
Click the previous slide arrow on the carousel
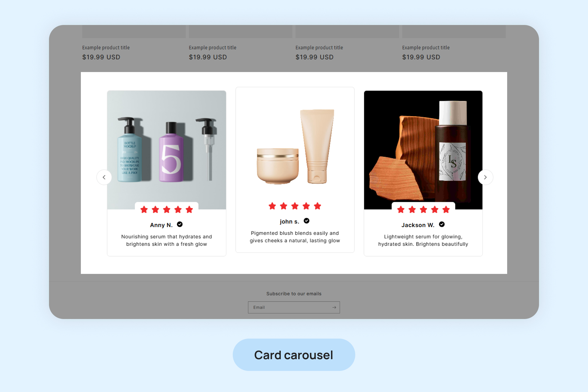coord(104,177)
